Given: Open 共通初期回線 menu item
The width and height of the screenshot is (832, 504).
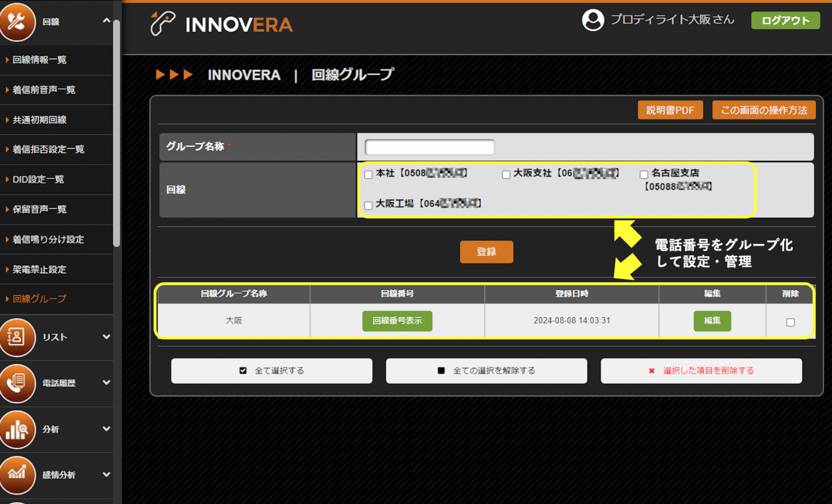Looking at the screenshot, I should tap(56, 120).
